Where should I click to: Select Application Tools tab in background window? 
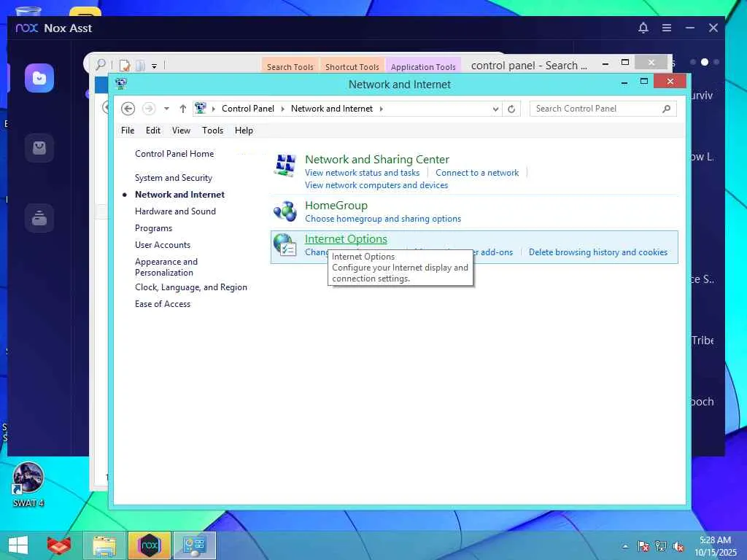[423, 66]
